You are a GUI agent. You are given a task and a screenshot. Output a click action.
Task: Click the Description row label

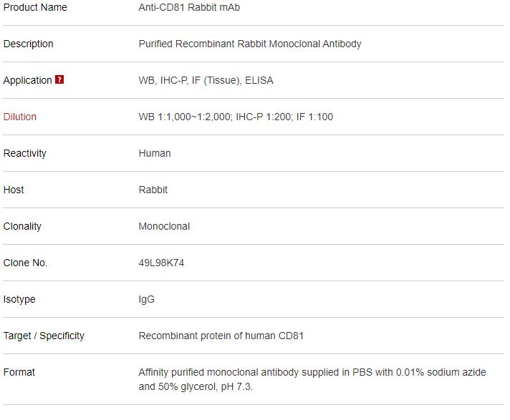point(29,44)
